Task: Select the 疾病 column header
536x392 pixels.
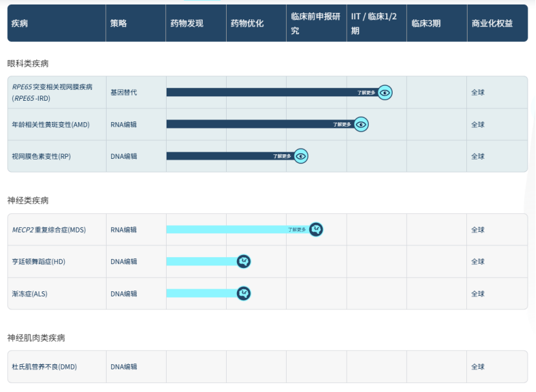Action: tap(20, 23)
